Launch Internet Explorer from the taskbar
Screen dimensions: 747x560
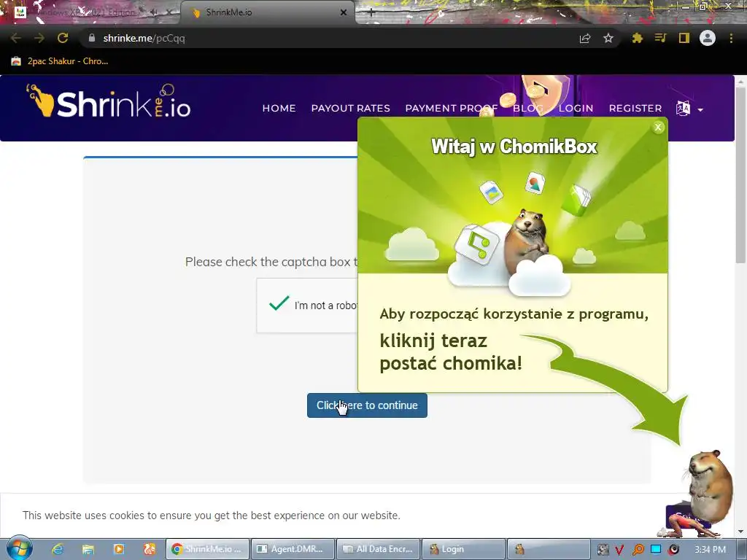point(58,549)
